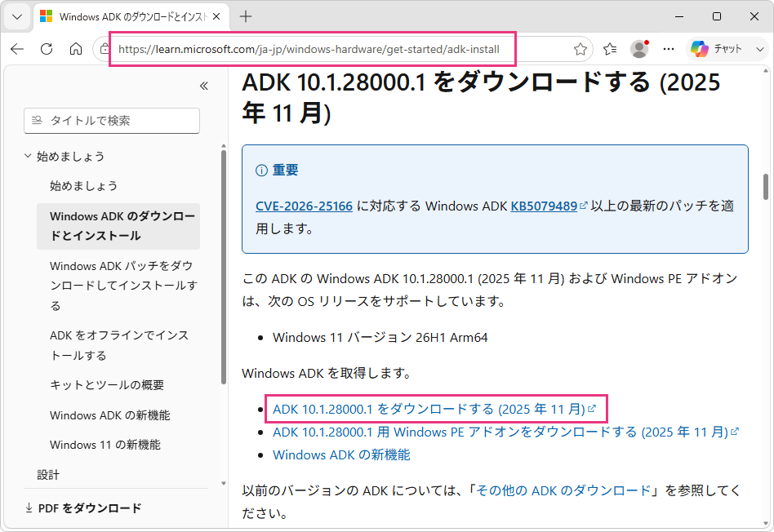Click PDF をダウンロード at sidebar bottom

click(x=83, y=508)
